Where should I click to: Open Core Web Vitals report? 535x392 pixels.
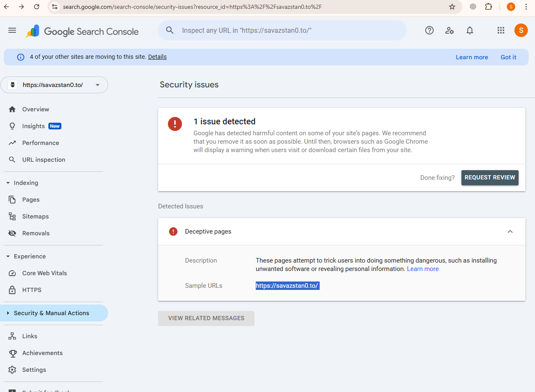tap(44, 273)
